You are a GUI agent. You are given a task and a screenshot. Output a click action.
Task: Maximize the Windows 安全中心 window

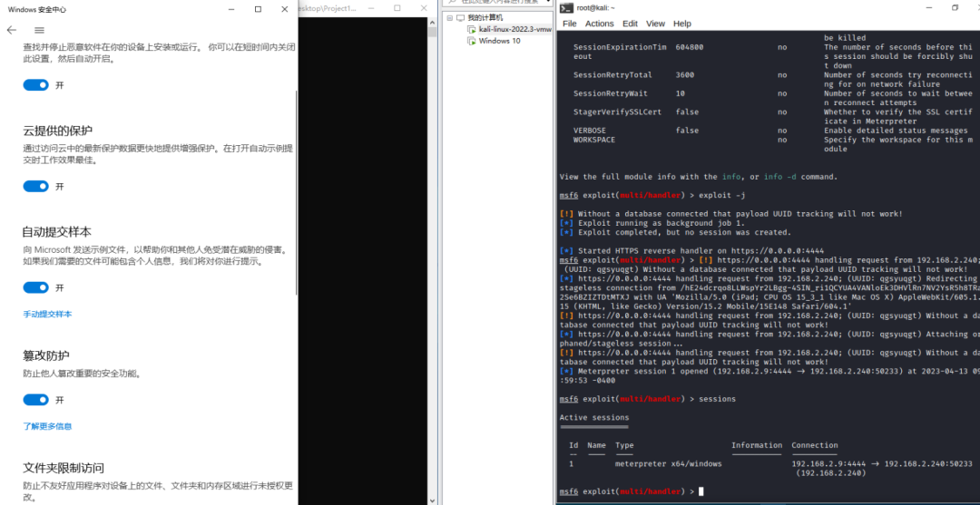click(258, 9)
